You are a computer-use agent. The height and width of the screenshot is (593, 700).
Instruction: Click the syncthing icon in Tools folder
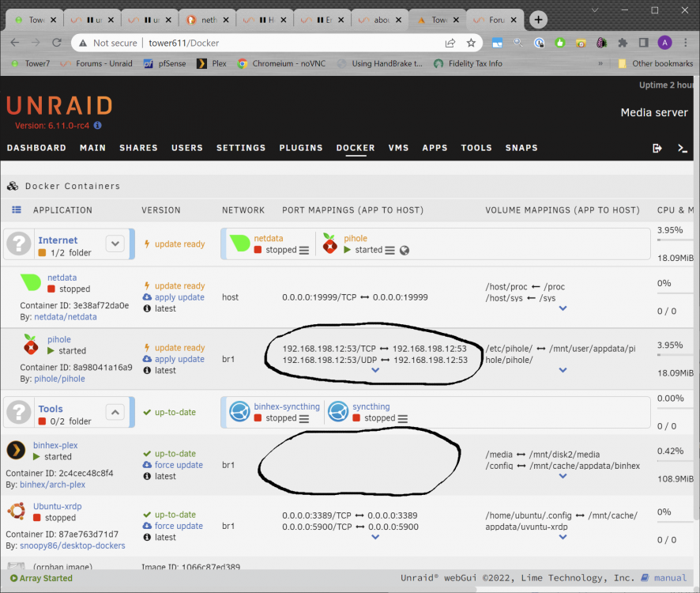(338, 411)
